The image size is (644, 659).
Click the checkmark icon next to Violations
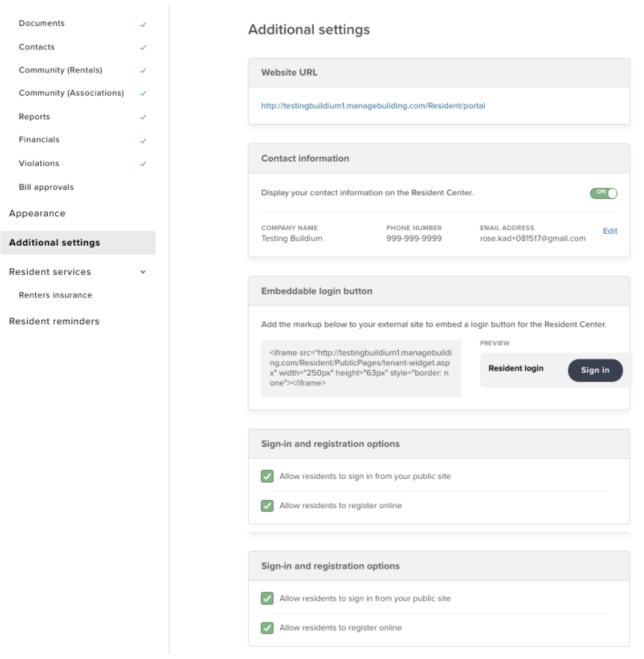(143, 164)
